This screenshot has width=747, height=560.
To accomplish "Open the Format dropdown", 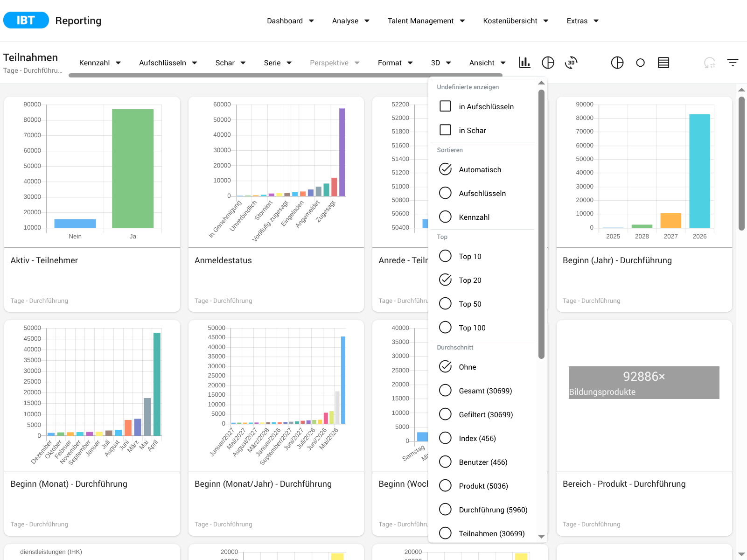I will point(395,63).
